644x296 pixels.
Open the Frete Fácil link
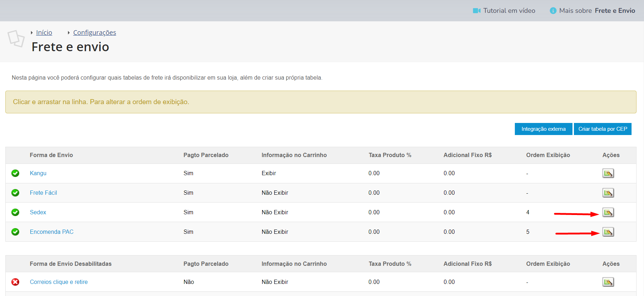(x=43, y=193)
